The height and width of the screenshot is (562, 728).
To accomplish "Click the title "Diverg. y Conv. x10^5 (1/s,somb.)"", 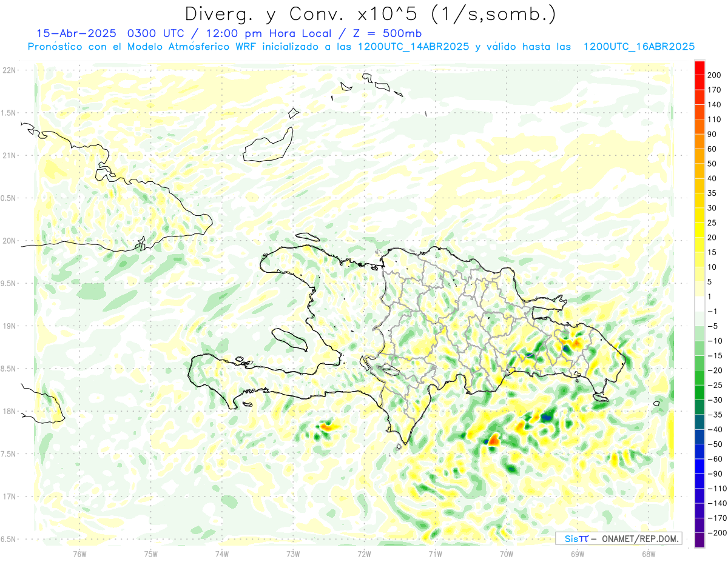I will (370, 13).
